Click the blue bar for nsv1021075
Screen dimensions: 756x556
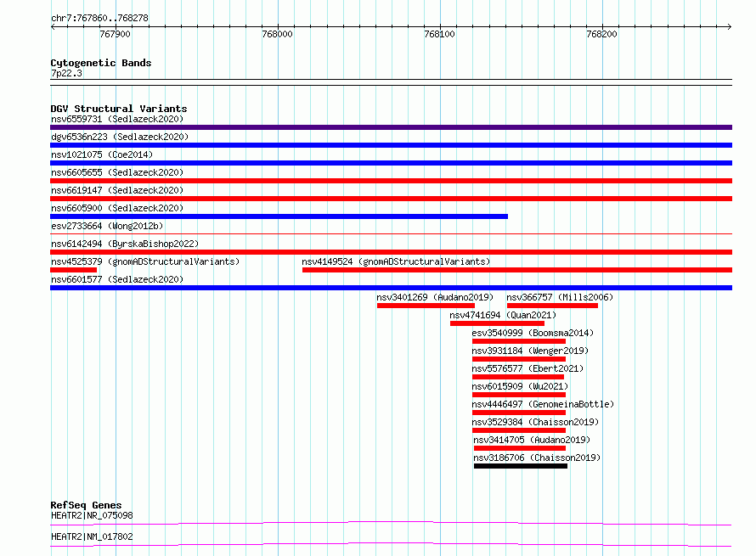click(391, 163)
